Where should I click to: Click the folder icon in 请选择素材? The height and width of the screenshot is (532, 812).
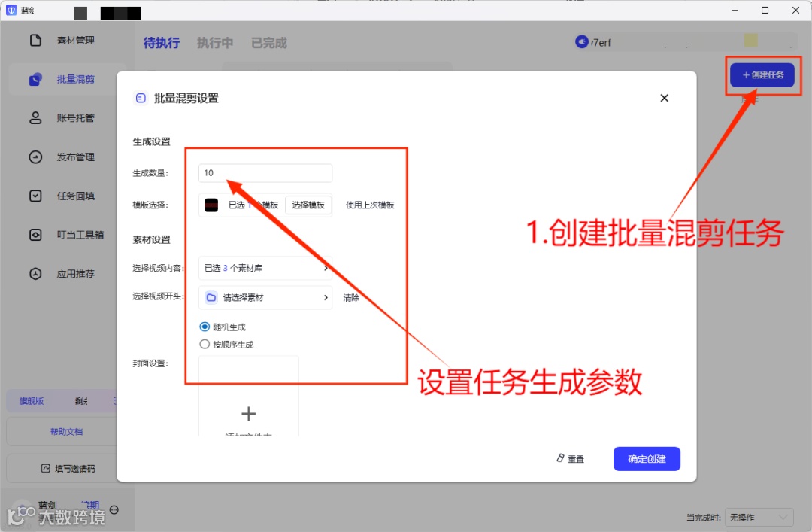coord(211,298)
